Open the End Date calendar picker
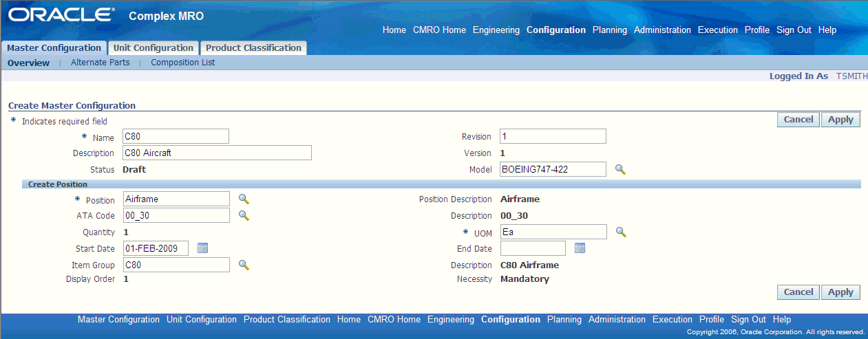868x339 pixels. (580, 248)
